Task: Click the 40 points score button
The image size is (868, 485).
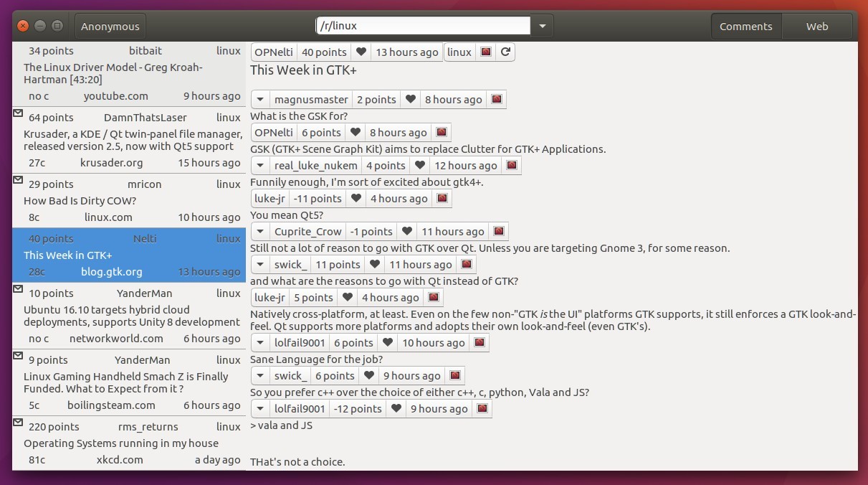Action: pos(324,52)
